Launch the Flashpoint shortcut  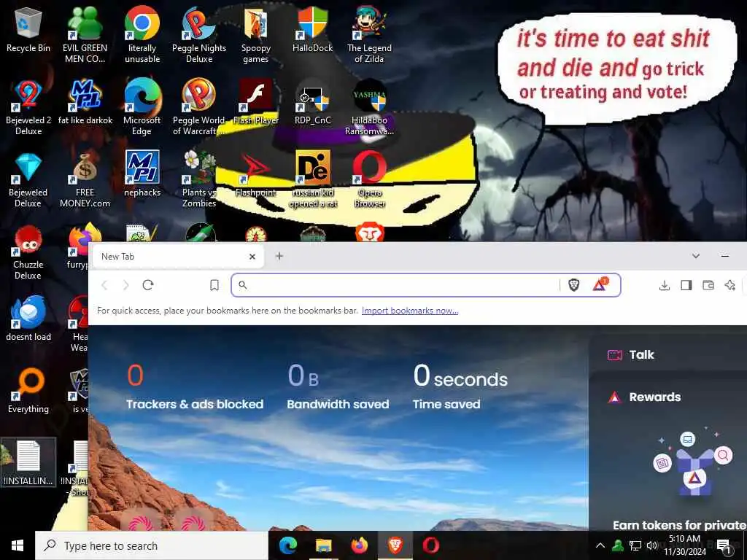(256, 174)
